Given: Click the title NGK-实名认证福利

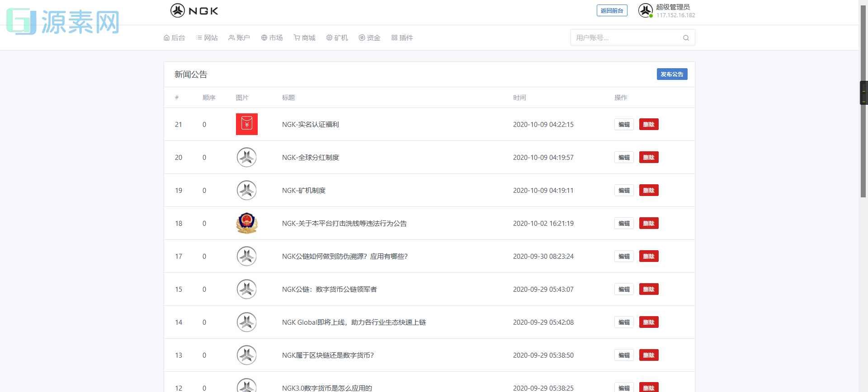Looking at the screenshot, I should [311, 125].
